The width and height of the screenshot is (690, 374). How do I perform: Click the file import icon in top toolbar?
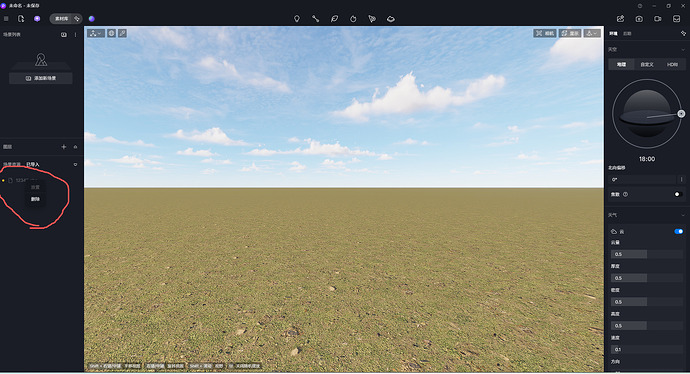(x=21, y=19)
